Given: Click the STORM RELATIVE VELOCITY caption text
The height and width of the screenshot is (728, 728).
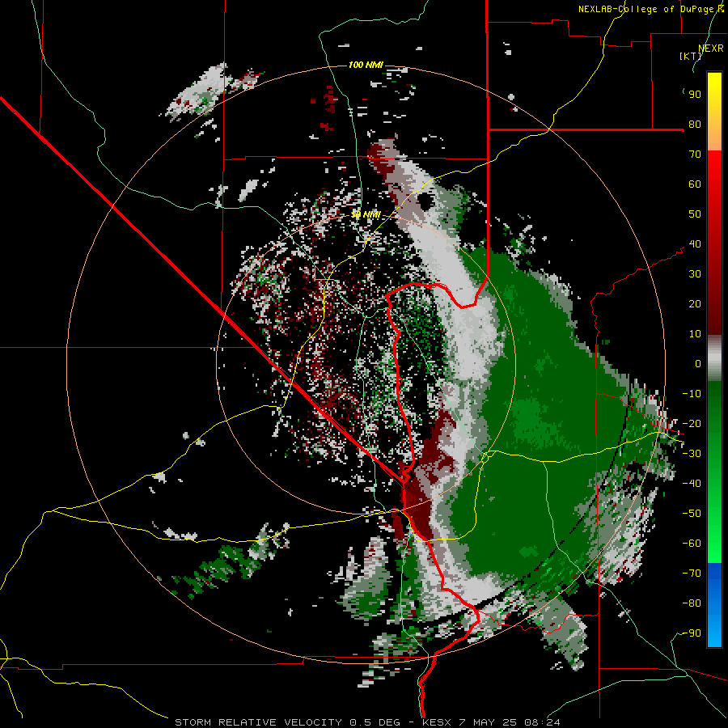Looking at the screenshot, I should click(259, 722).
